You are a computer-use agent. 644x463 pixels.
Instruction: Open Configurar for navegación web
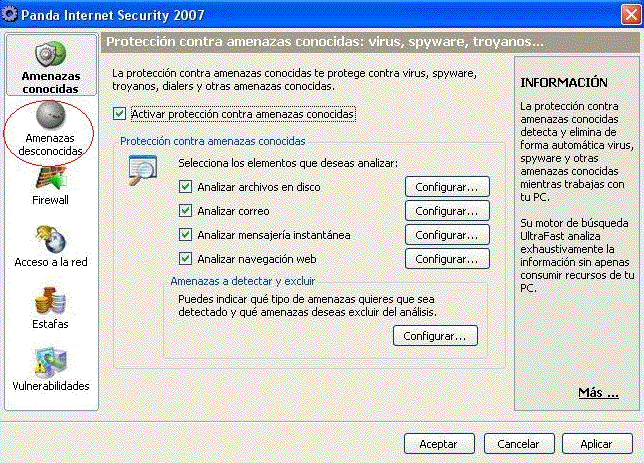446,259
